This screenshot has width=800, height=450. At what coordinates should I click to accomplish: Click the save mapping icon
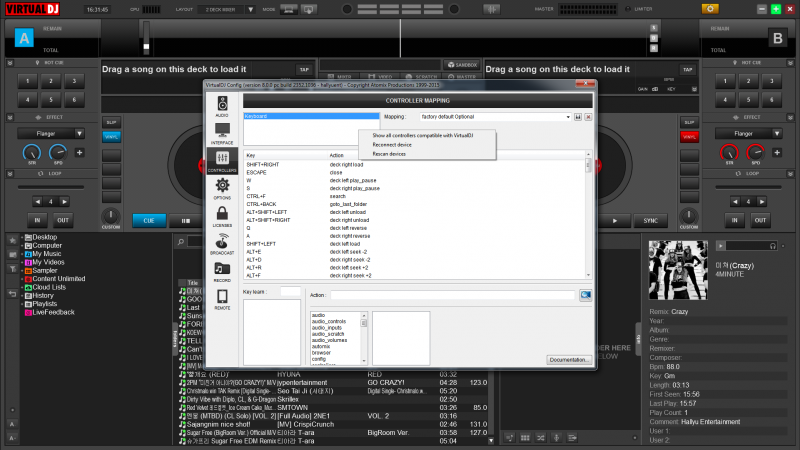pyautogui.click(x=578, y=117)
